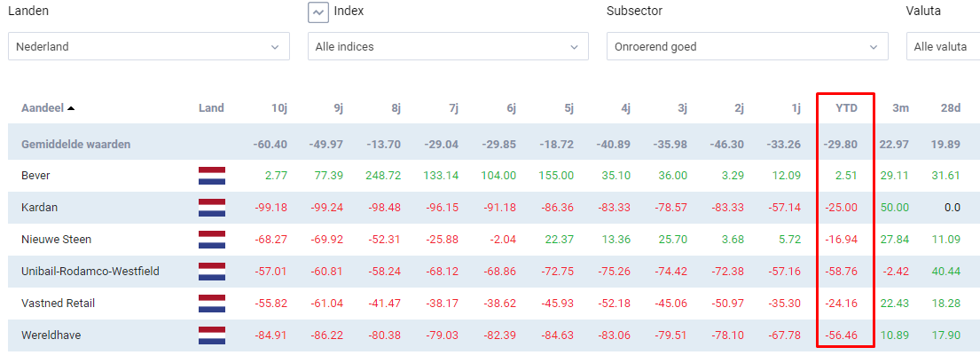Click Wereldhave's 9j value -86.22
The width and height of the screenshot is (980, 363).
pyautogui.click(x=328, y=335)
